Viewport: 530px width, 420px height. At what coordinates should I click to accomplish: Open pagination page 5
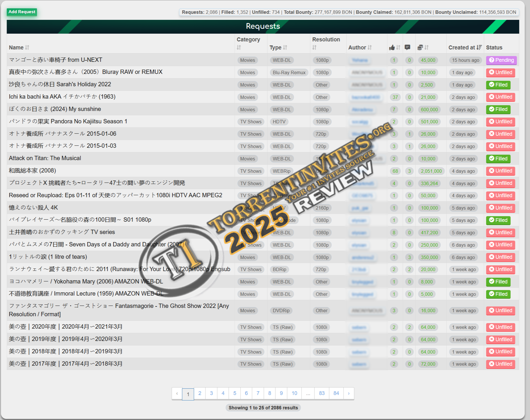[x=235, y=393]
